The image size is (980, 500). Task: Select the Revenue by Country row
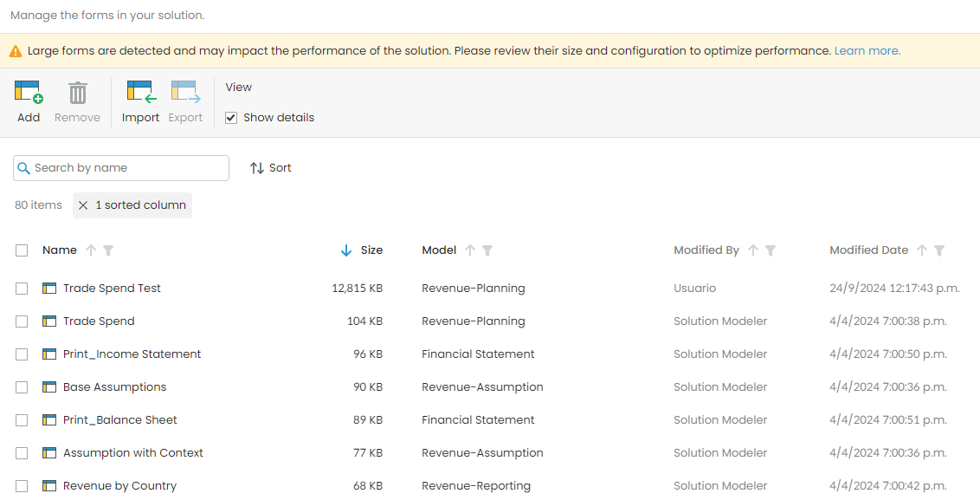[x=22, y=486]
